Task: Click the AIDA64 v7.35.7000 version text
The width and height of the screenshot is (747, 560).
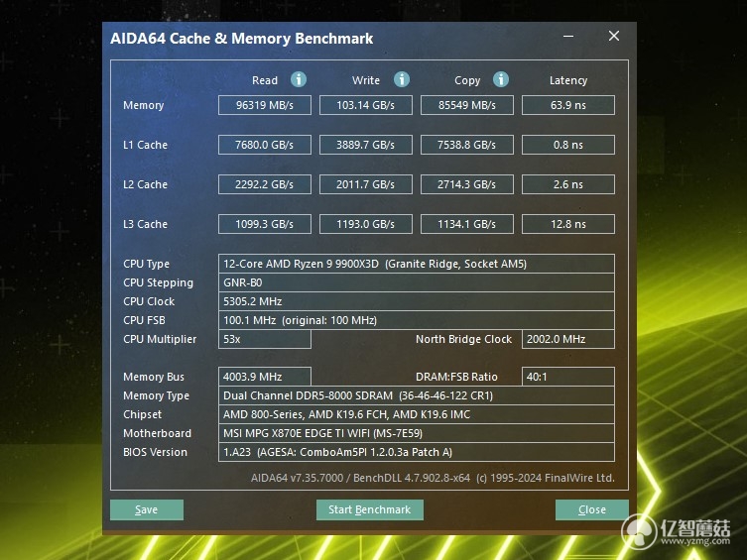Action: pos(297,478)
